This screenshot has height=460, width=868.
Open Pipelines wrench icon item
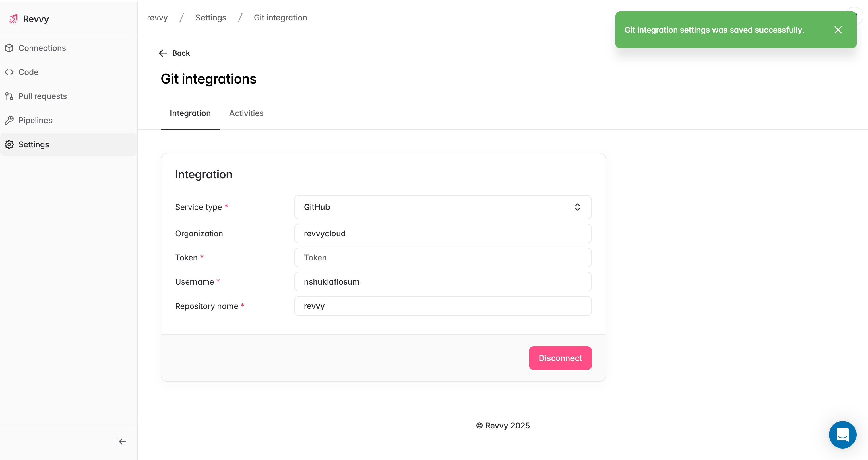click(9, 120)
